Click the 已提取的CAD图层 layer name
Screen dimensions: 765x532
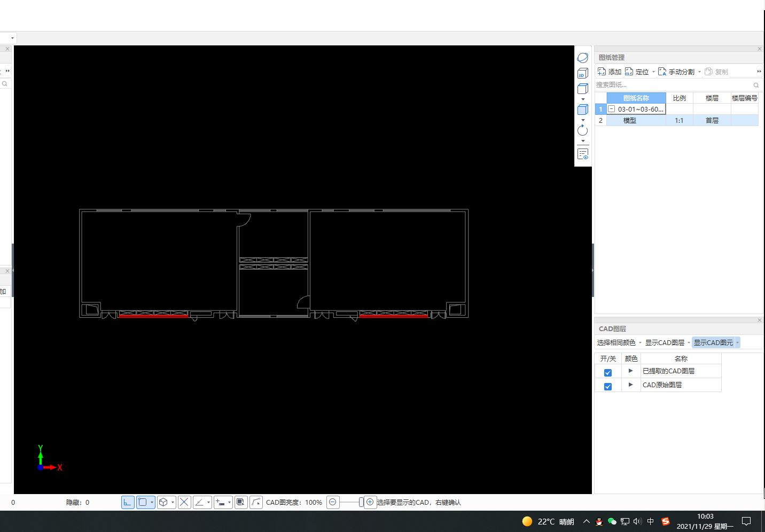click(x=668, y=371)
